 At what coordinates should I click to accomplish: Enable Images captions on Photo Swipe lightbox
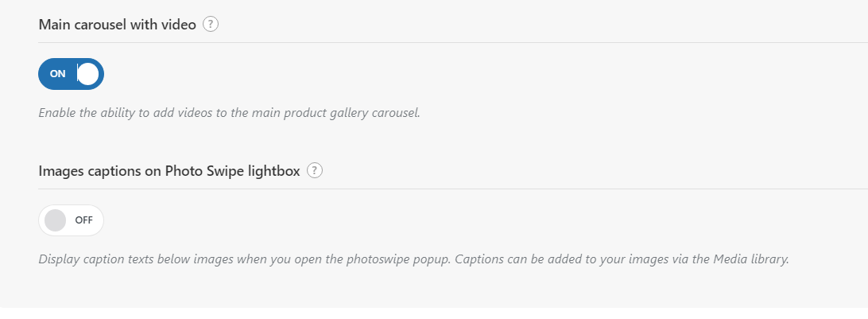click(x=71, y=220)
